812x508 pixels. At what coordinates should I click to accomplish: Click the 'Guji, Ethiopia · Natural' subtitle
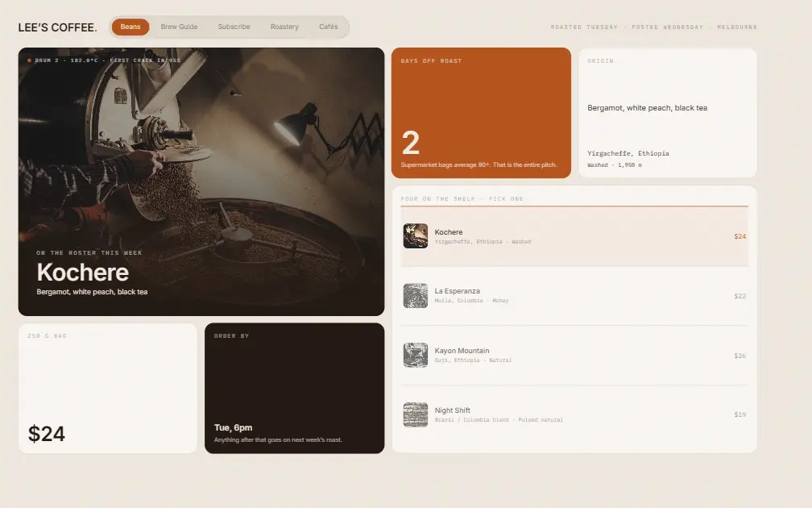tap(473, 360)
